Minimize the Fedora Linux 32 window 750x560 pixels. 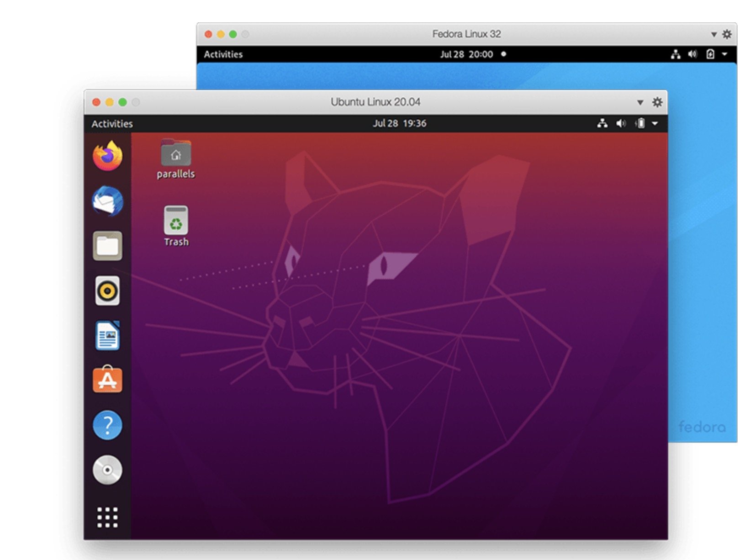click(x=221, y=34)
